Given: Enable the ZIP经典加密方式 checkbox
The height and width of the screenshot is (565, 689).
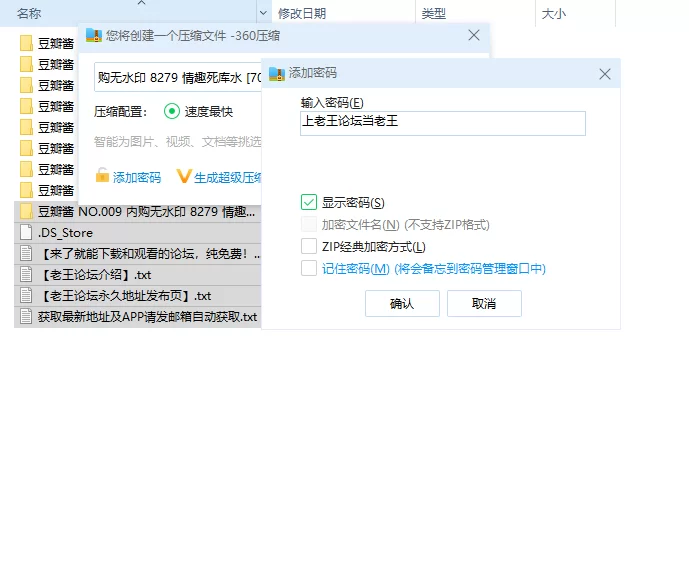Looking at the screenshot, I should coord(309,246).
